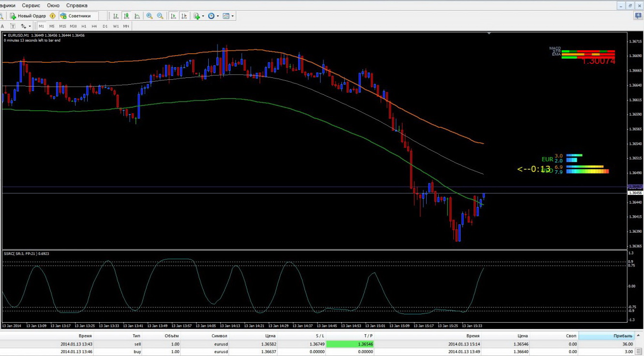Select the M30 timeframe
Screen dimensions: 644x356
[x=73, y=26]
